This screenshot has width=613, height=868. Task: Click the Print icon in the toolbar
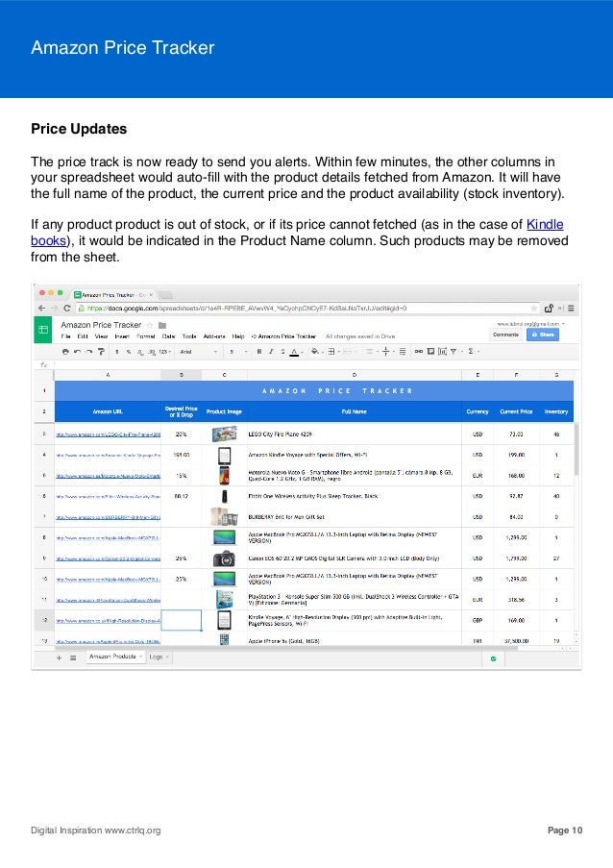pos(65,352)
